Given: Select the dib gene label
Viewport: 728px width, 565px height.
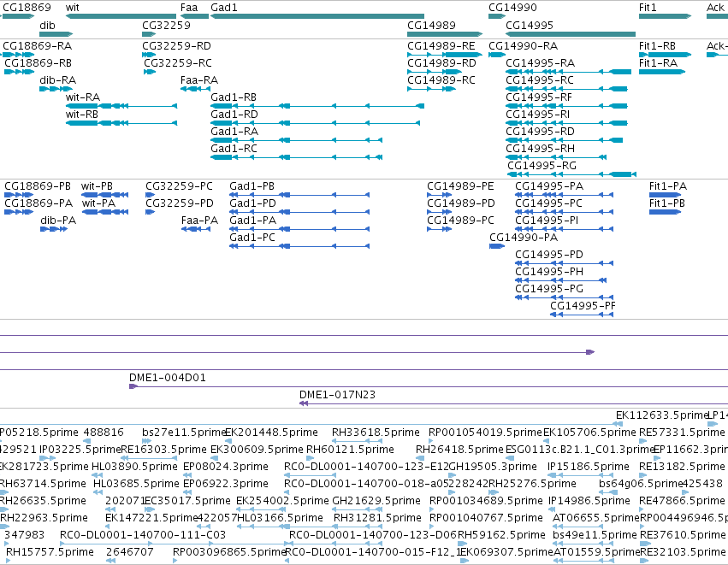Looking at the screenshot, I should [47, 25].
